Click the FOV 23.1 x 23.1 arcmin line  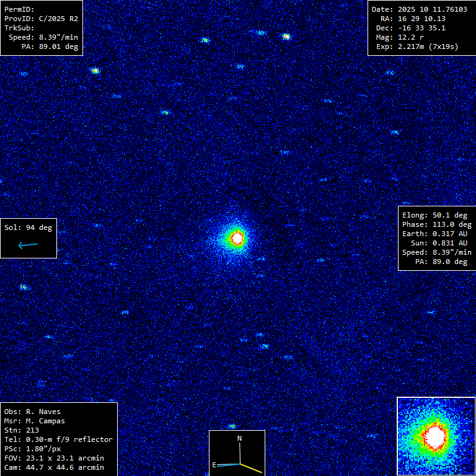click(54, 458)
